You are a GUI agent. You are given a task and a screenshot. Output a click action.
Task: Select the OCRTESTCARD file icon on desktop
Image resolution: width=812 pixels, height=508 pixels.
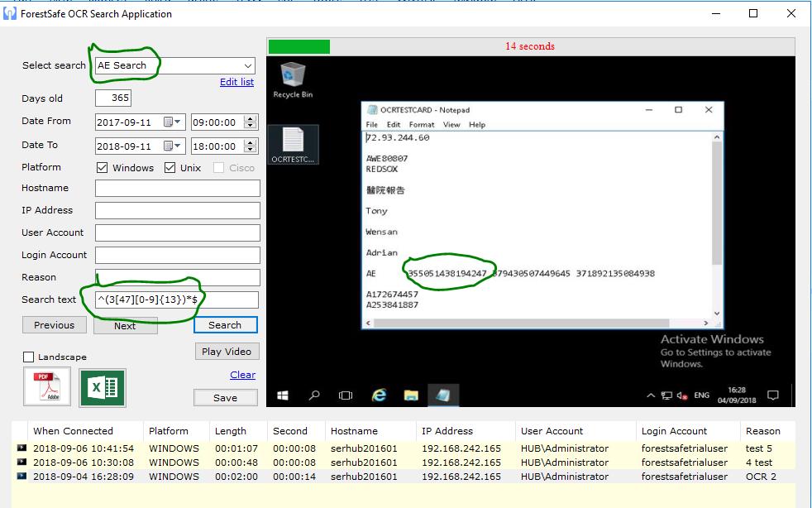click(x=293, y=145)
